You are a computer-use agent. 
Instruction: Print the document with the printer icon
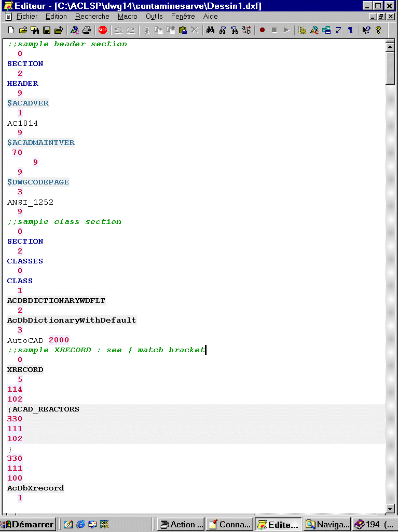coord(87,30)
